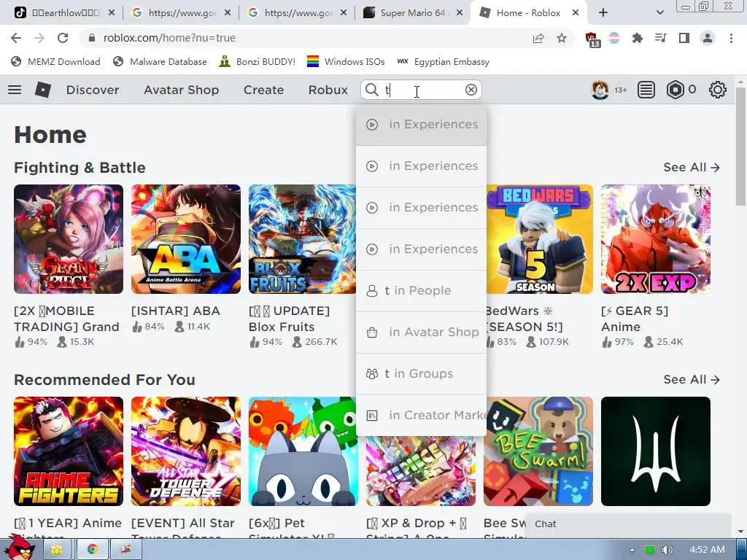Click the volume speaker tray icon
The height and width of the screenshot is (560, 747).
667,550
